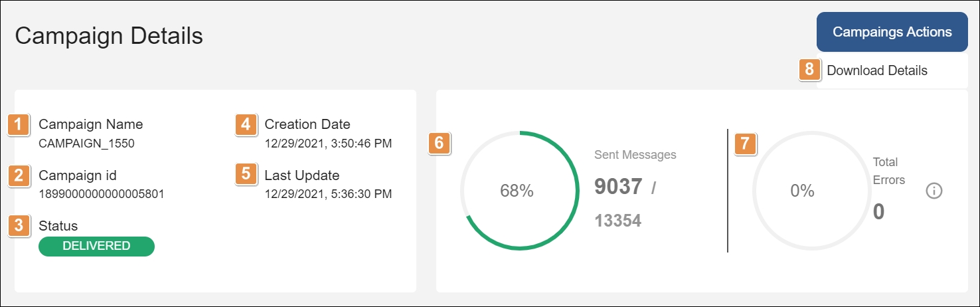Click the campaign id 1899000000000005801

coord(101,194)
